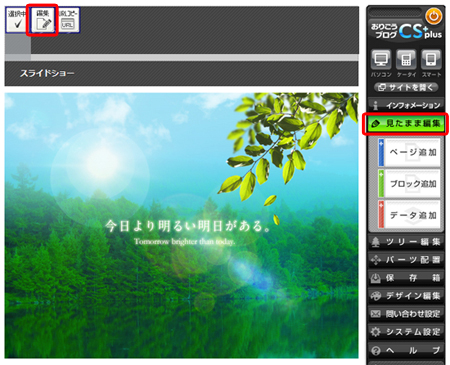Click the ページ追加 button
This screenshot has width=450, height=365.
point(409,152)
